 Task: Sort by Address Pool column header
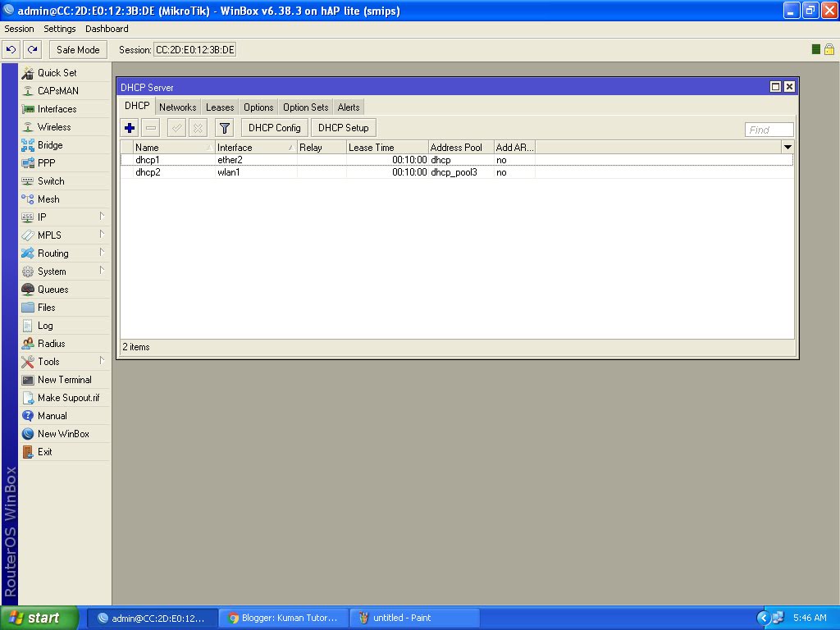461,148
